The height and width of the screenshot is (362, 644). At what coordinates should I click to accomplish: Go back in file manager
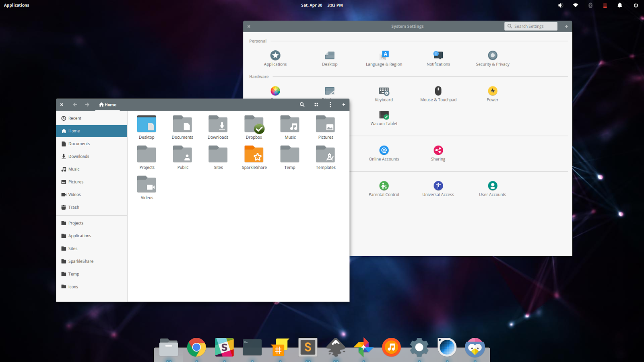click(75, 105)
